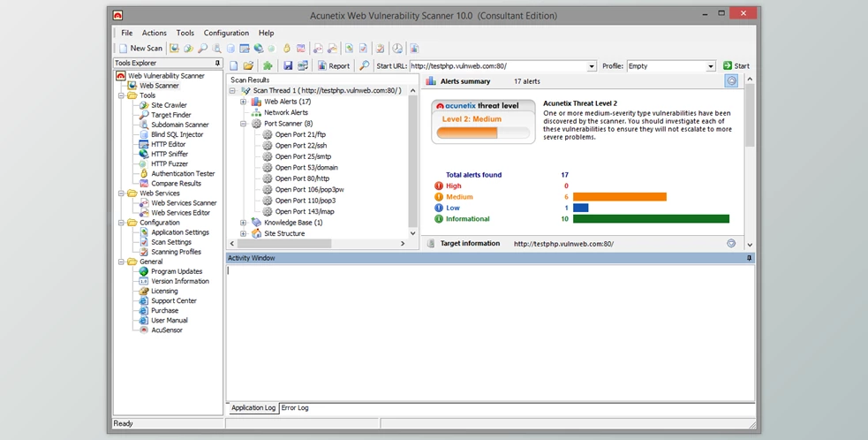The height and width of the screenshot is (440, 868).
Task: Click into the Start URL input field
Action: tap(498, 66)
